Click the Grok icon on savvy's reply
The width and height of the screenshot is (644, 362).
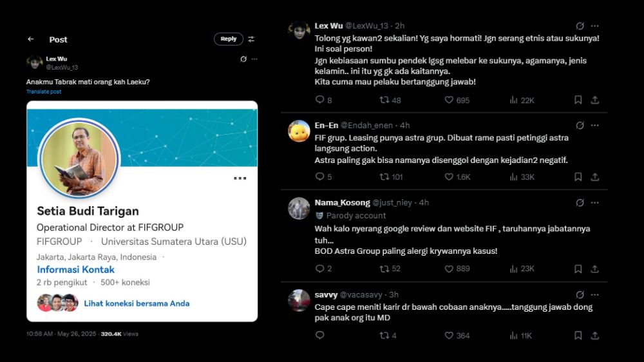pyautogui.click(x=580, y=294)
